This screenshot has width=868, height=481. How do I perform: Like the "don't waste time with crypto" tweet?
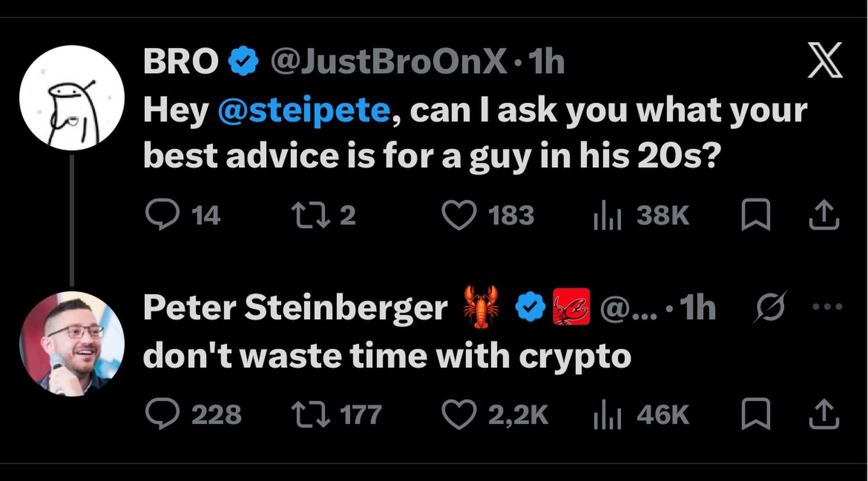tap(459, 414)
